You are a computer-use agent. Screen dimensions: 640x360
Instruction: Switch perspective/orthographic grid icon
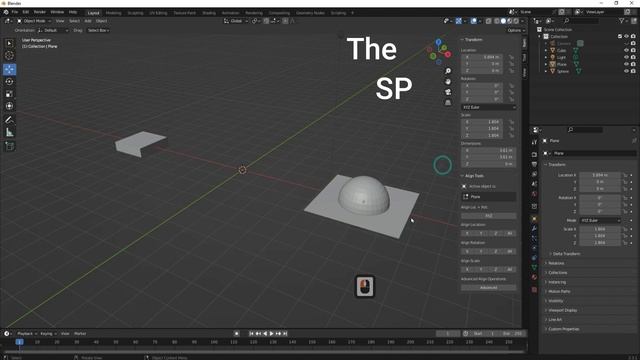[x=448, y=102]
